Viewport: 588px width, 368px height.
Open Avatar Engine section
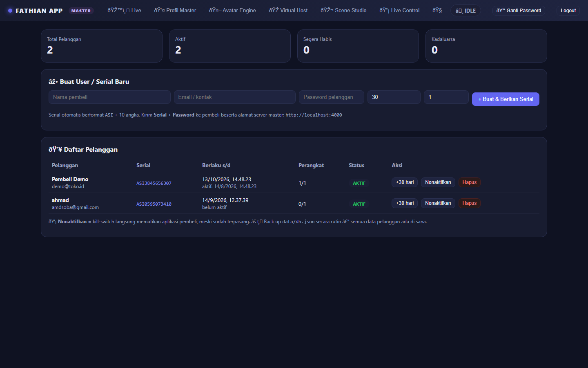click(x=232, y=11)
